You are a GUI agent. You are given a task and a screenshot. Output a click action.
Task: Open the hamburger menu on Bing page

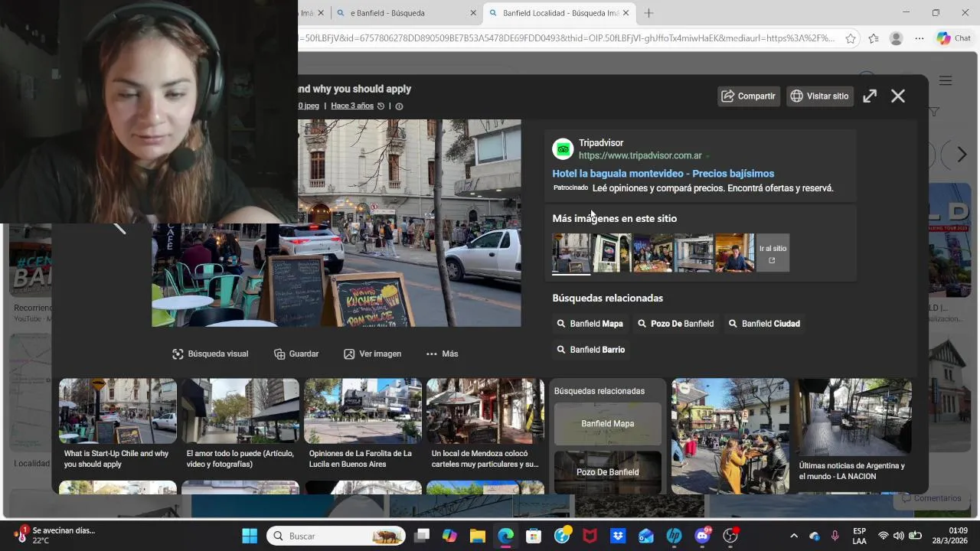946,80
